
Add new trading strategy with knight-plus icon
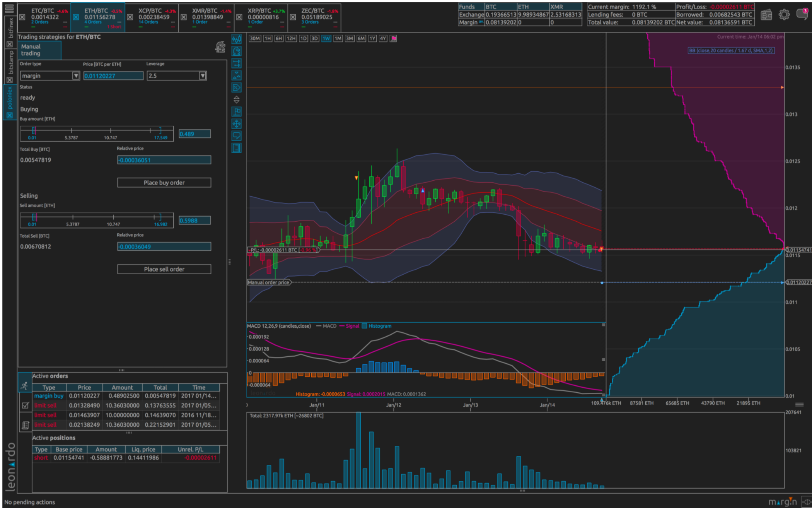(x=220, y=47)
